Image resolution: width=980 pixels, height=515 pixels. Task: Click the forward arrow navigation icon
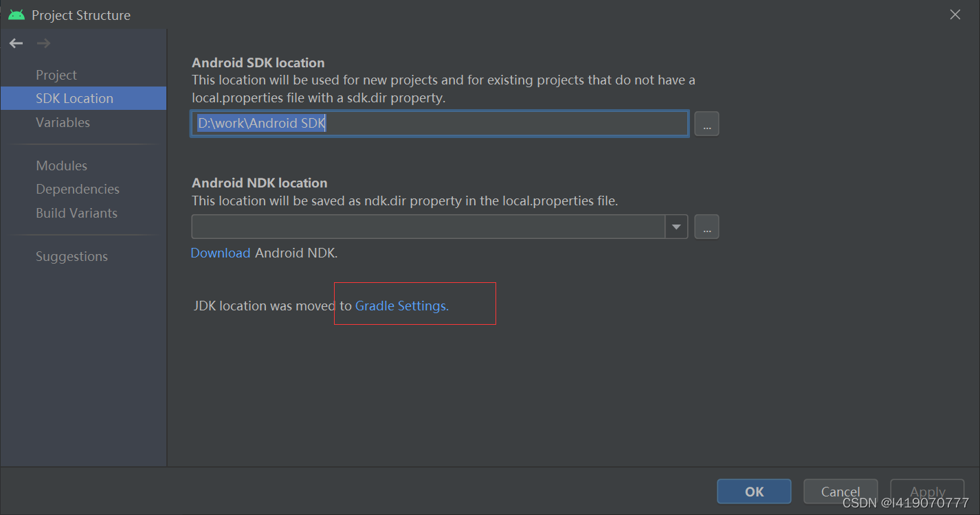[43, 44]
